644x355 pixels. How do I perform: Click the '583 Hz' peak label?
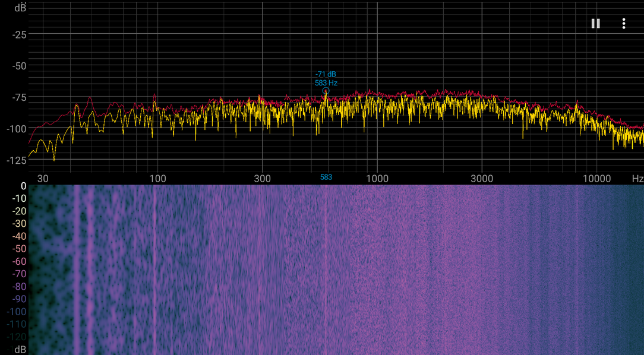326,83
